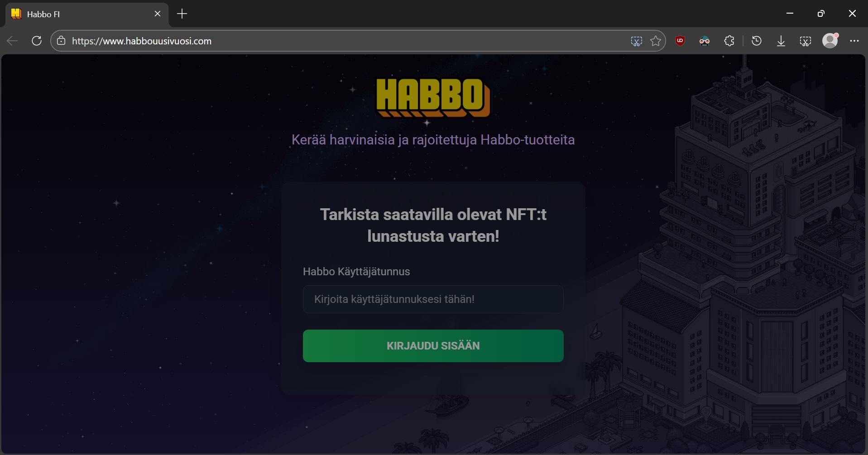Open browser History icon

(x=756, y=41)
